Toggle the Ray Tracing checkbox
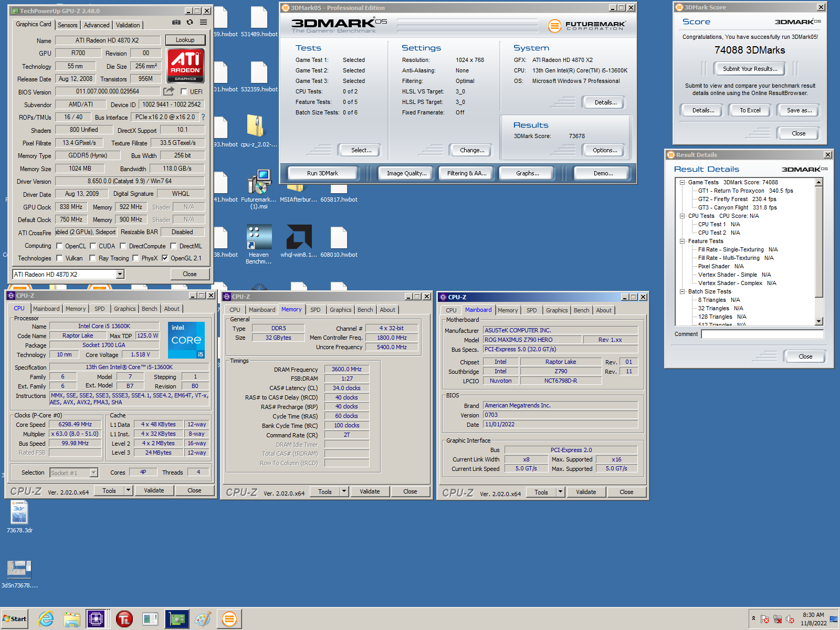 [x=92, y=258]
